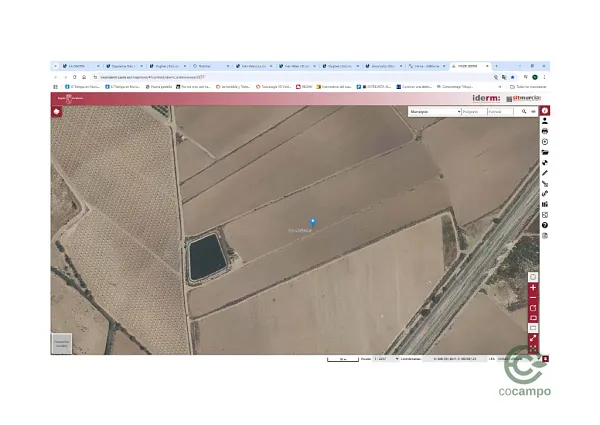600x425 pixels.
Task: Open a new browser tab with the plus button
Action: 496,66
